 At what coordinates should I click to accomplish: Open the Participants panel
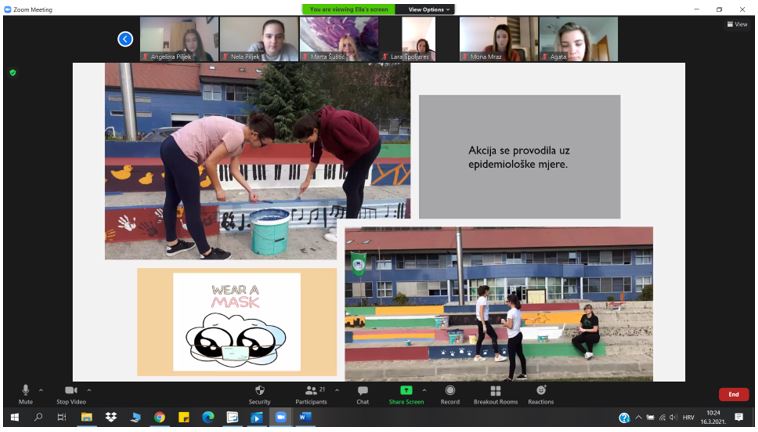[x=311, y=391]
